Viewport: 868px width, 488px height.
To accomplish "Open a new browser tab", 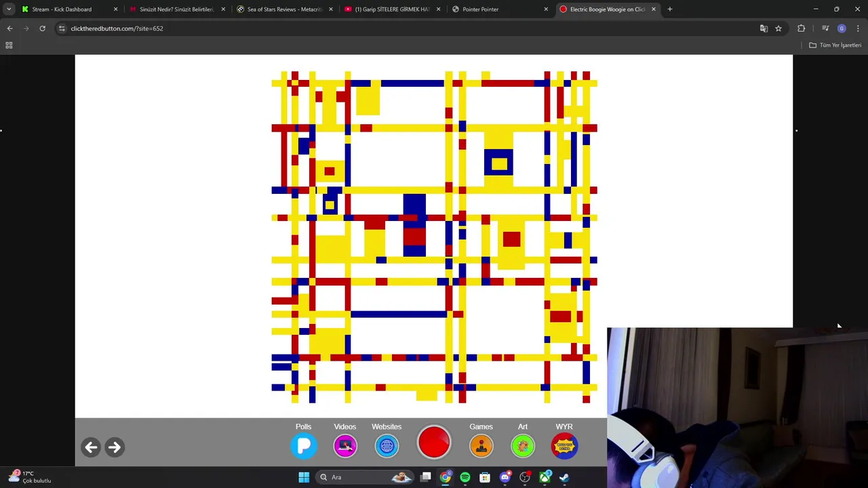I will click(670, 9).
